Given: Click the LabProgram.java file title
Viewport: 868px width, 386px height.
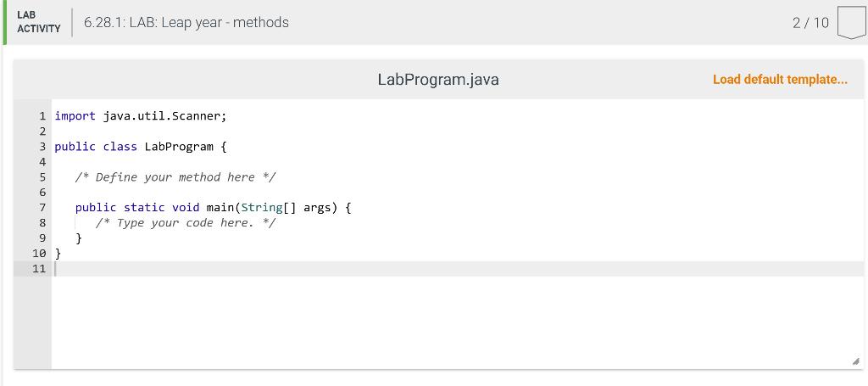Looking at the screenshot, I should point(438,79).
